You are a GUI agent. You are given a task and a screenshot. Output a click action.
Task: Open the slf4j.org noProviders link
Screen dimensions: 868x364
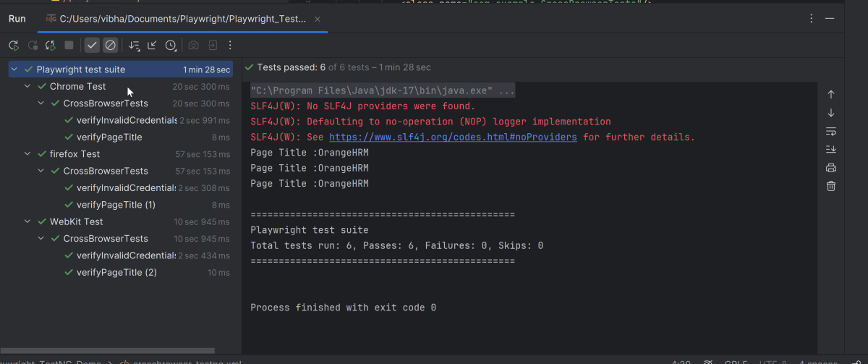point(453,137)
